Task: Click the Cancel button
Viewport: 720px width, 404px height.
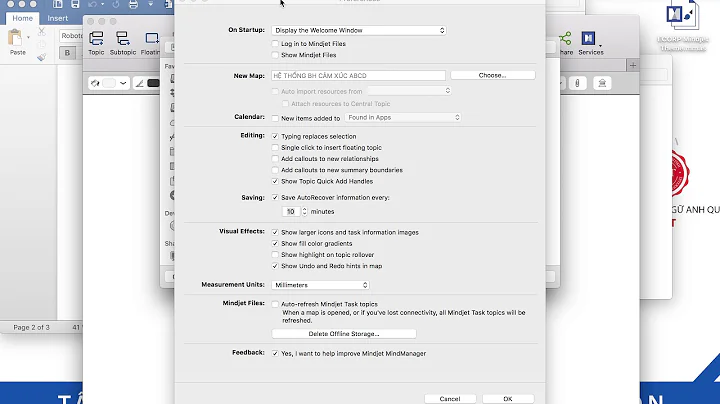Action: pos(450,399)
